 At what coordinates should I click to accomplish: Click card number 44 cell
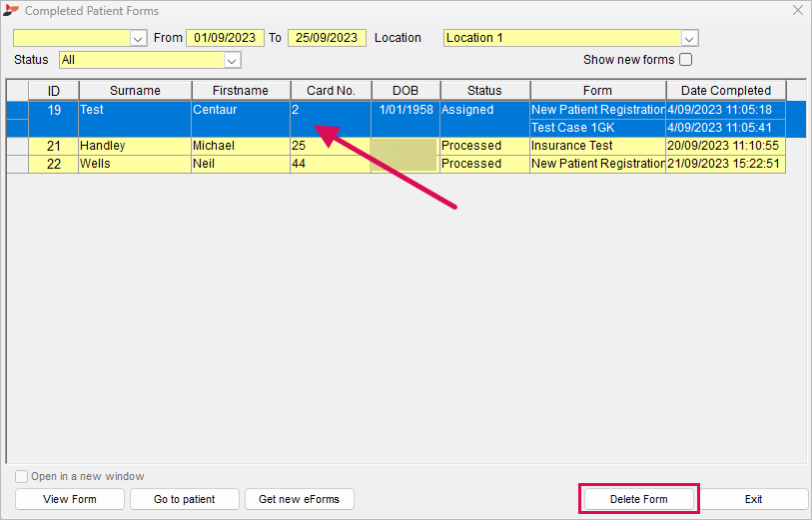(x=331, y=164)
